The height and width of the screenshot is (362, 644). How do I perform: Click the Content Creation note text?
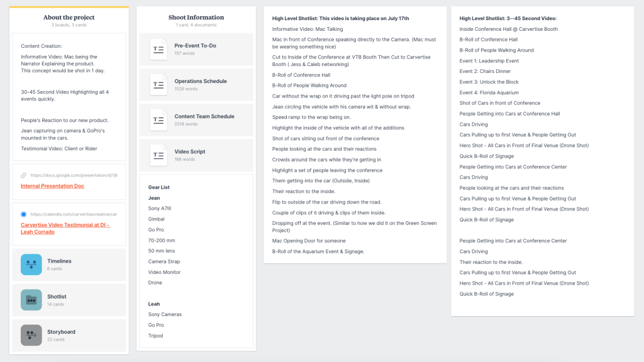[x=42, y=46]
